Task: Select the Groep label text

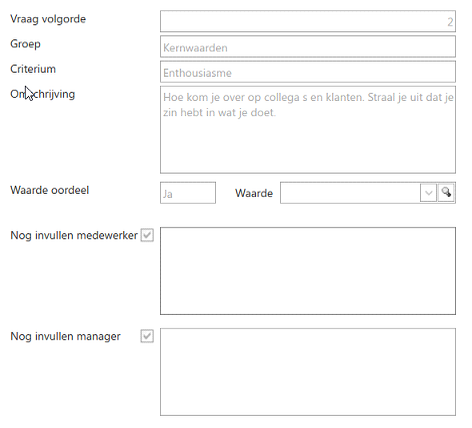Action: pos(25,44)
